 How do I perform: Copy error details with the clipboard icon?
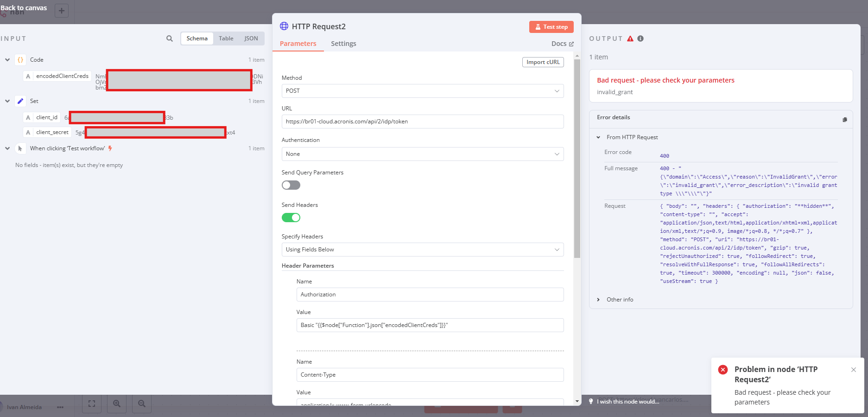(845, 120)
